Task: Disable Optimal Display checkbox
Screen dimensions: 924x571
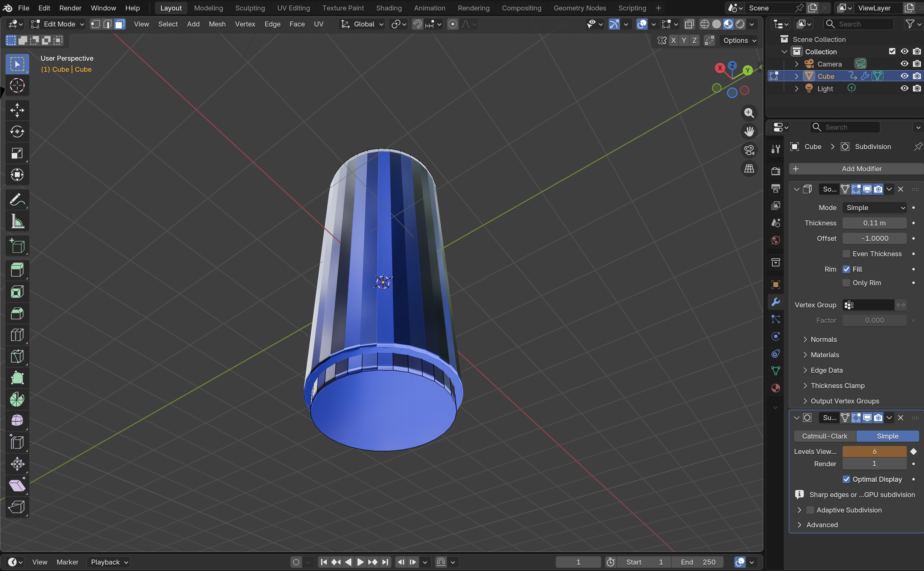Action: click(x=846, y=479)
